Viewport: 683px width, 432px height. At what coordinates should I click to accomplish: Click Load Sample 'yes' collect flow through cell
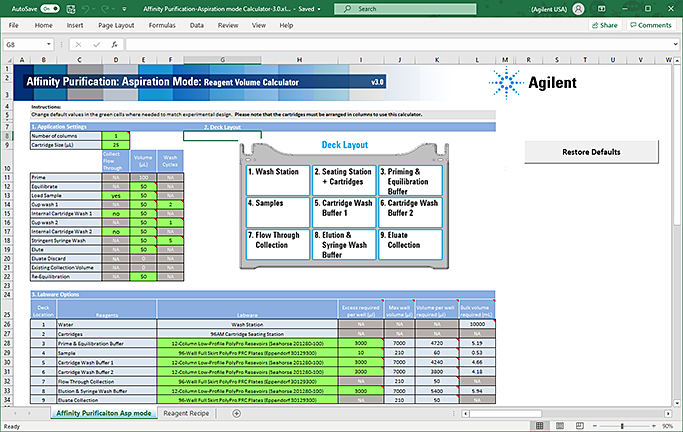point(115,196)
